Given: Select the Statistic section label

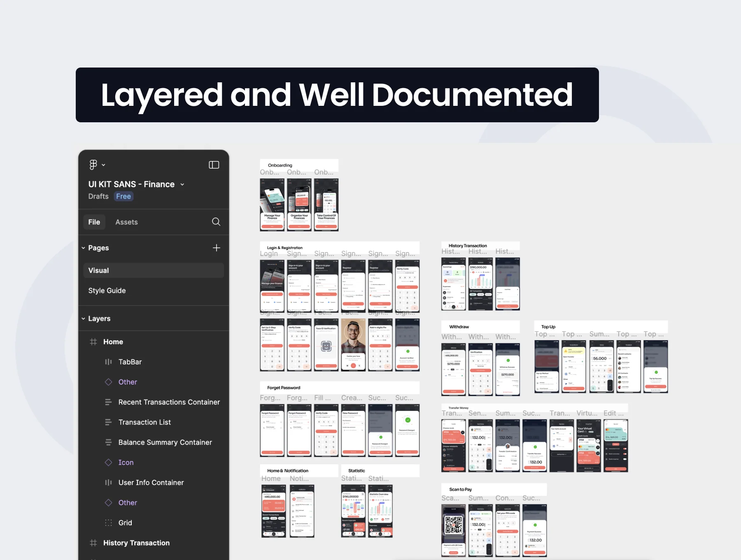Looking at the screenshot, I should (x=357, y=471).
